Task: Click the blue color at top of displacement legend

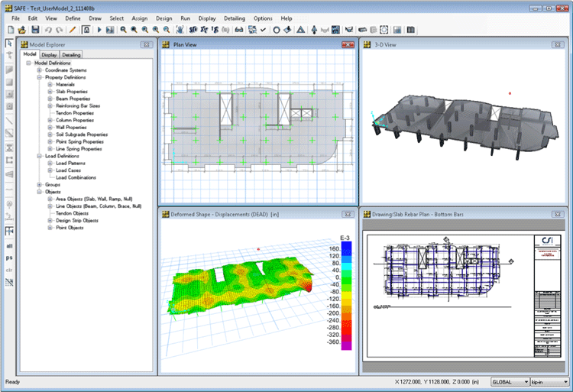Action: coord(346,248)
